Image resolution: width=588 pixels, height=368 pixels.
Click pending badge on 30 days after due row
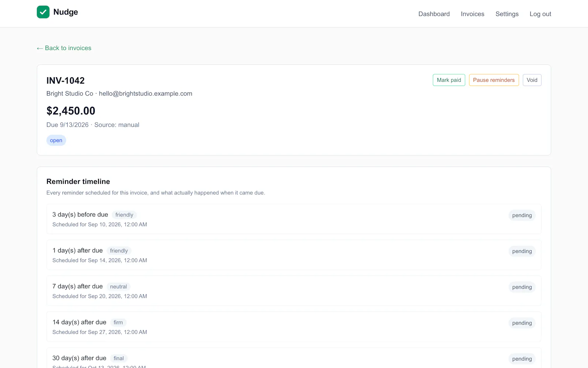pyautogui.click(x=522, y=359)
